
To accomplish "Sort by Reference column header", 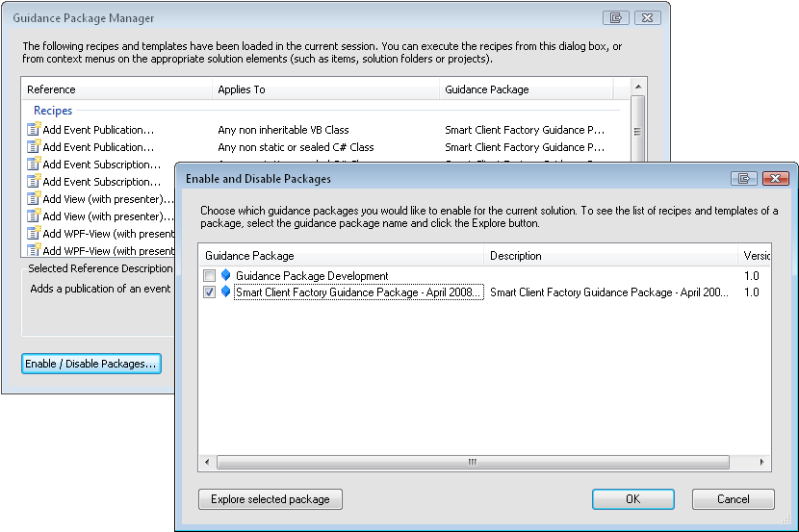I will tap(116, 89).
